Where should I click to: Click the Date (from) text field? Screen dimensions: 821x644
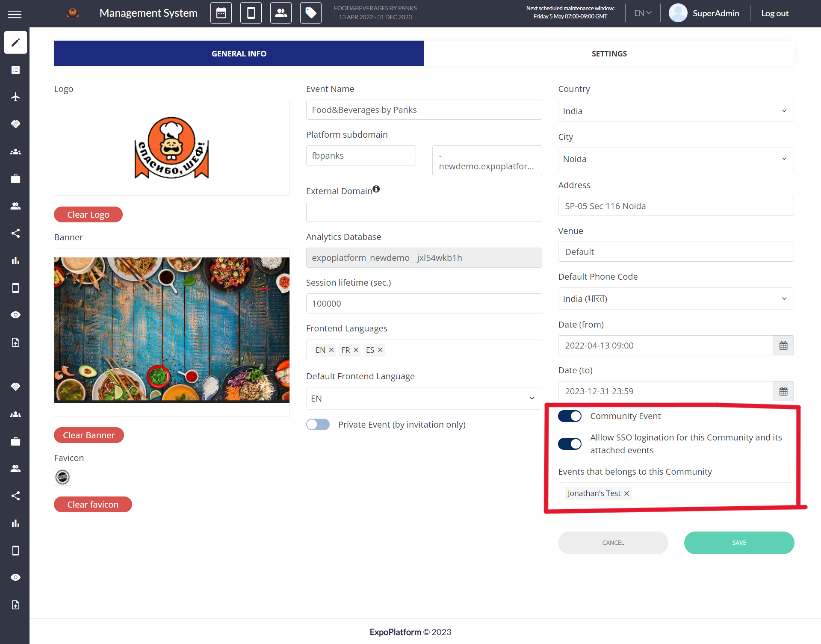(665, 346)
